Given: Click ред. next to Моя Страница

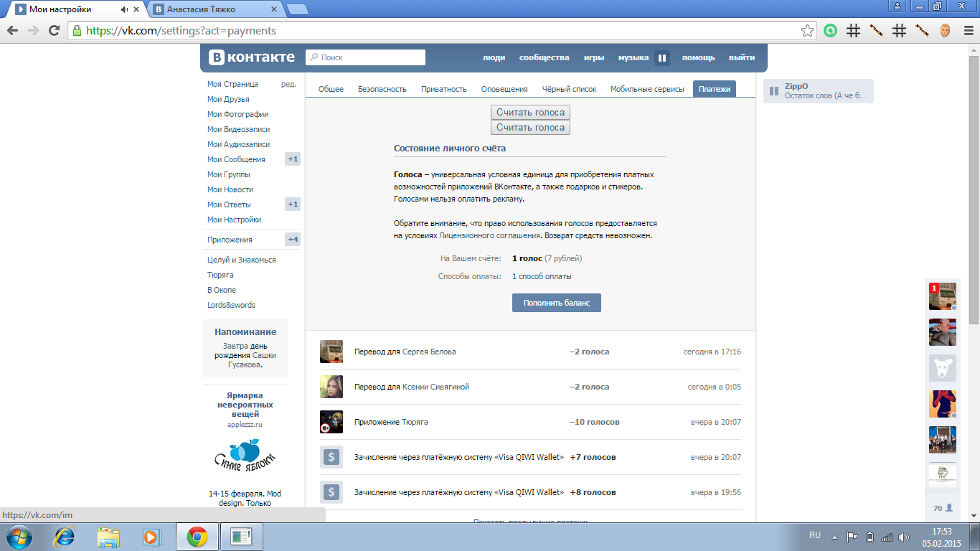Looking at the screenshot, I should pyautogui.click(x=288, y=84).
